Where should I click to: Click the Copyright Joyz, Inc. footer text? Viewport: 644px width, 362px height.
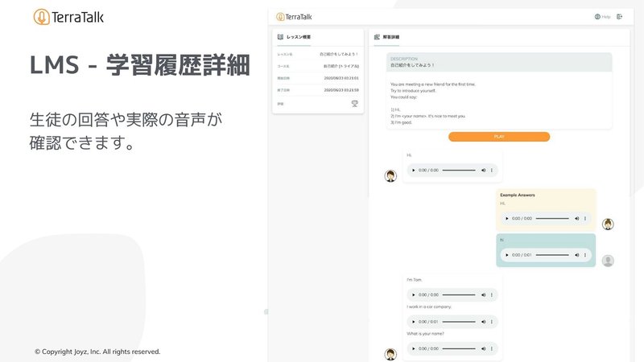coord(97,352)
